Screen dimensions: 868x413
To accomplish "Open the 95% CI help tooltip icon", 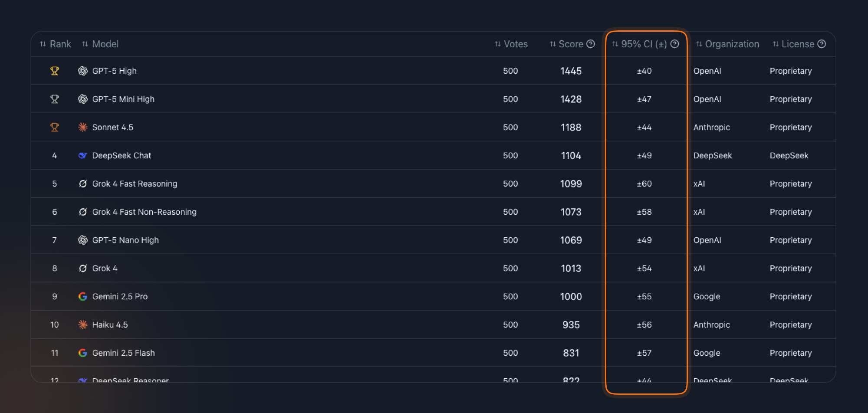I will (x=674, y=44).
